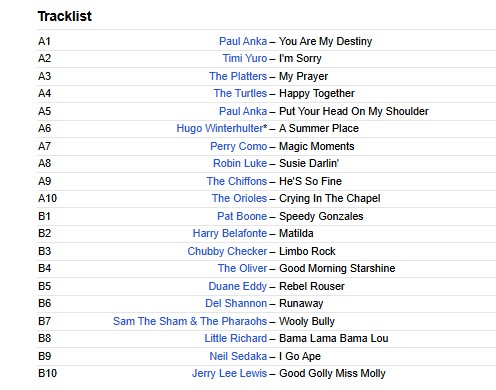Select the Robin Luke artist link
The image size is (496, 390).
point(240,163)
